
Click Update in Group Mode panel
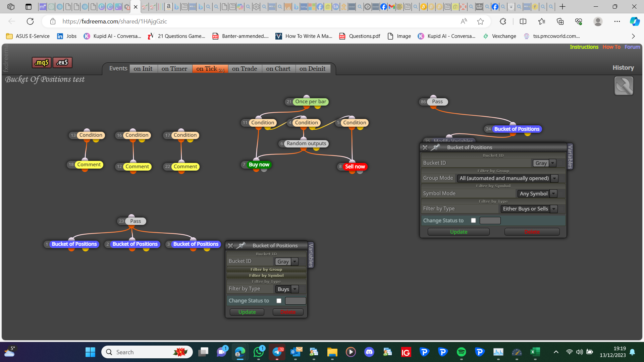pos(459,232)
